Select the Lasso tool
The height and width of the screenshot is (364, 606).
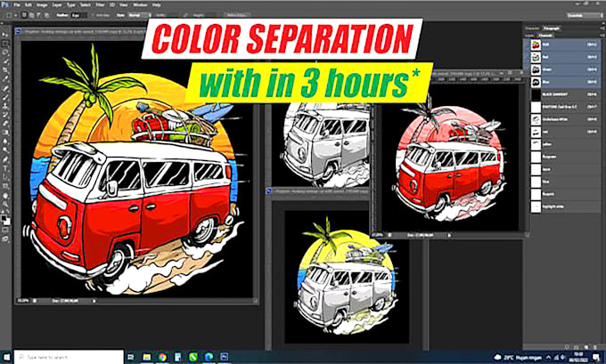click(5, 53)
